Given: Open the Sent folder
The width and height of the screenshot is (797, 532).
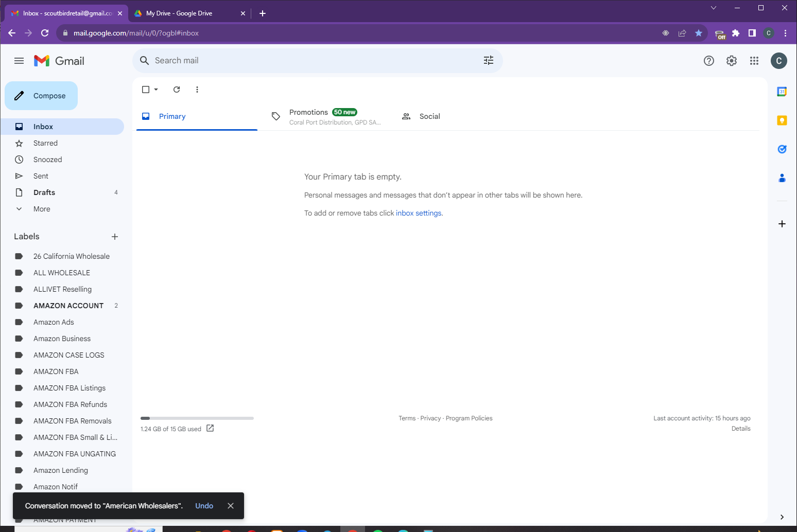Looking at the screenshot, I should pyautogui.click(x=62, y=176).
